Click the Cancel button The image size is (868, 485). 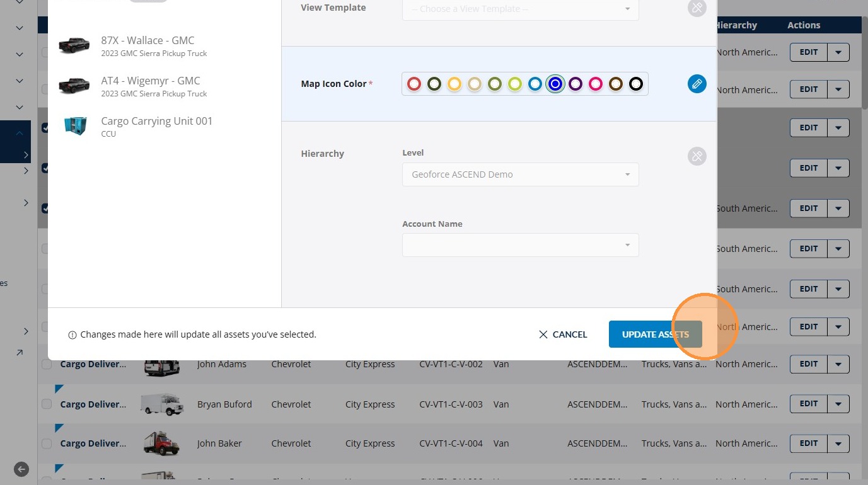tap(563, 334)
